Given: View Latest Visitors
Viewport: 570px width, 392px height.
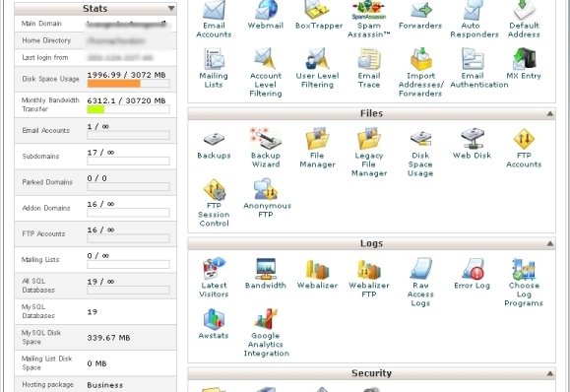Looking at the screenshot, I should (214, 278).
